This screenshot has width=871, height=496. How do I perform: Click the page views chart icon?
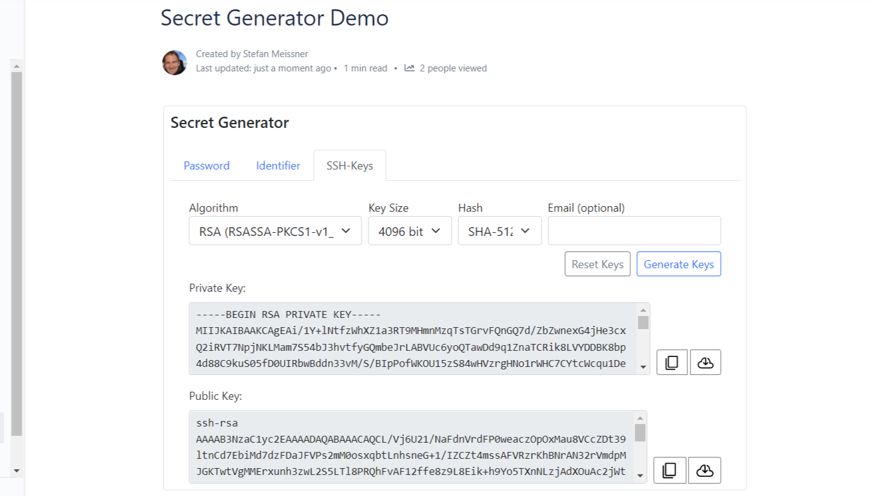(x=409, y=68)
